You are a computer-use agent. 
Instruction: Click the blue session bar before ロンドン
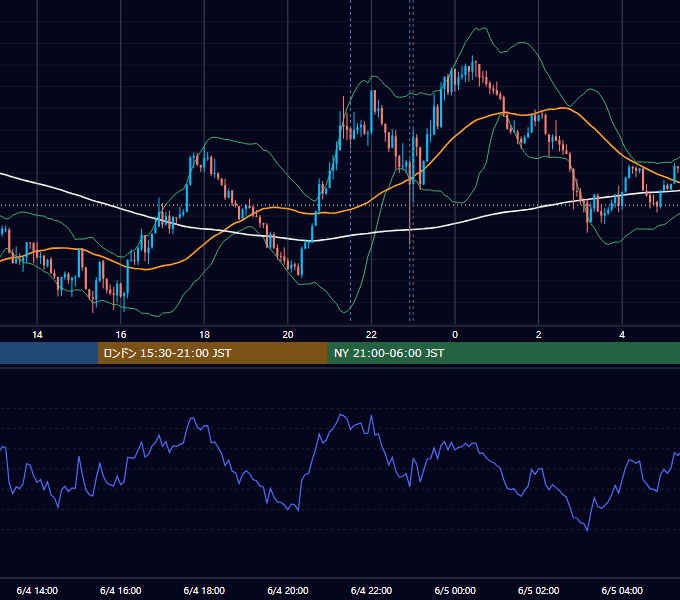pos(49,353)
